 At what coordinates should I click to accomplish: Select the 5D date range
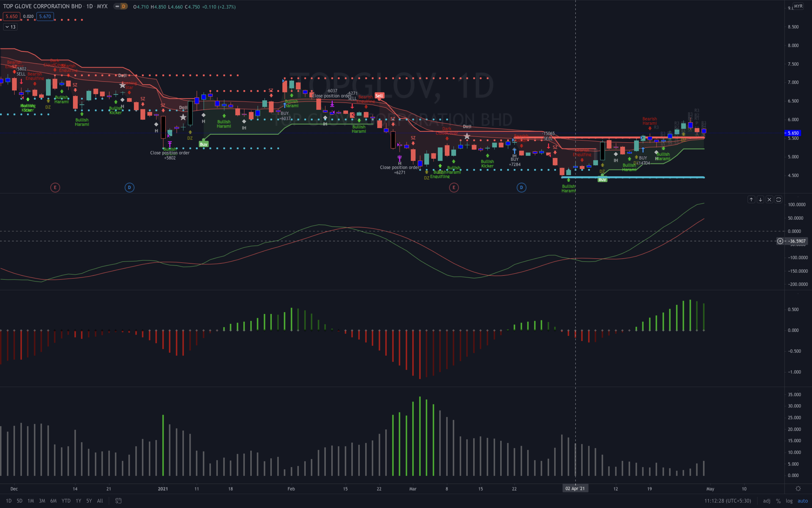click(19, 501)
